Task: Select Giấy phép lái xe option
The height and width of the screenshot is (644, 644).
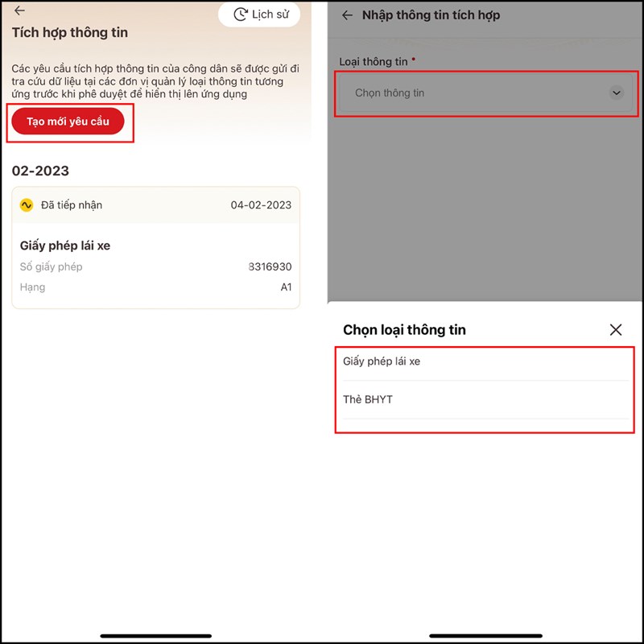Action: click(485, 361)
